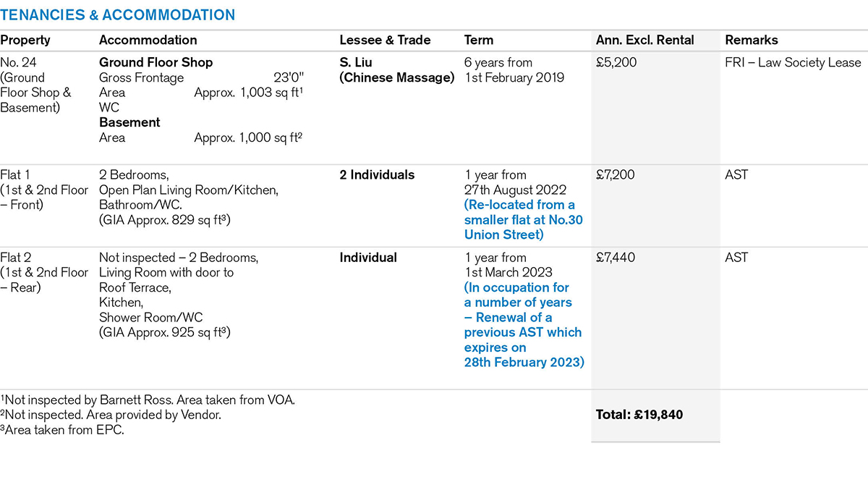The image size is (868, 477).
Task: Click the Term column header
Action: [x=479, y=41]
